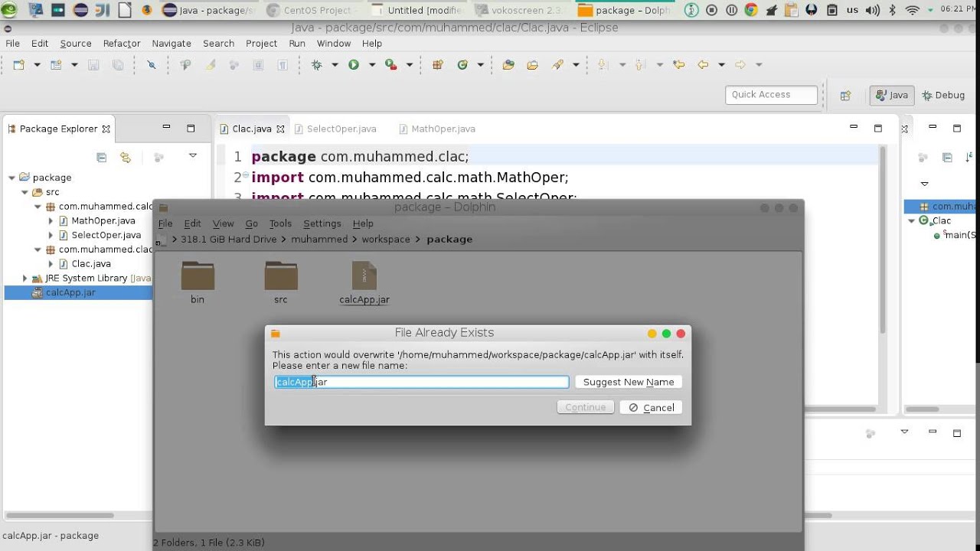Click the Open Type toolbar icon
Image resolution: width=980 pixels, height=551 pixels.
508,65
